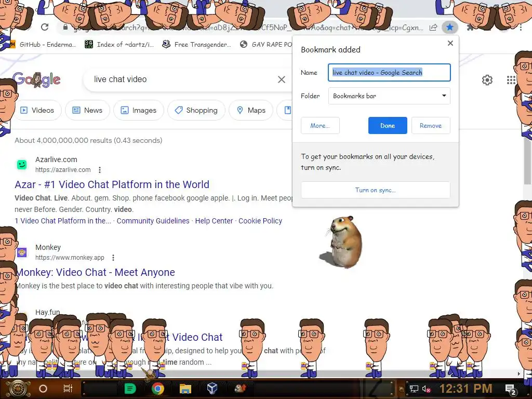This screenshot has width=532, height=399.
Task: Open Azar - #1 Video Chat Platform result
Action: 112,184
